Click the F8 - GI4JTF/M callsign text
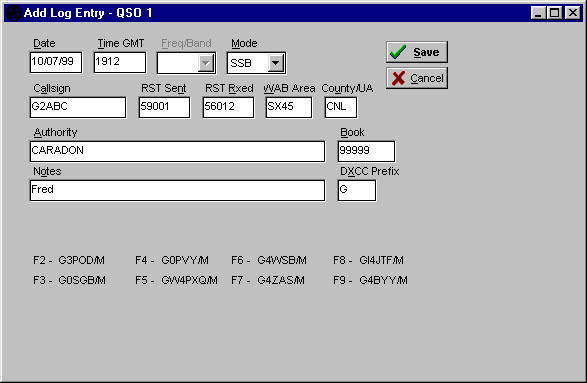Image resolution: width=587 pixels, height=383 pixels. (x=368, y=260)
